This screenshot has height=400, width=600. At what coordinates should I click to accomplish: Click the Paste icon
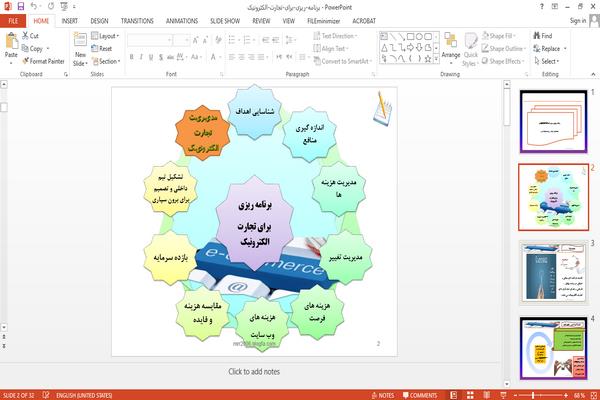coord(11,41)
